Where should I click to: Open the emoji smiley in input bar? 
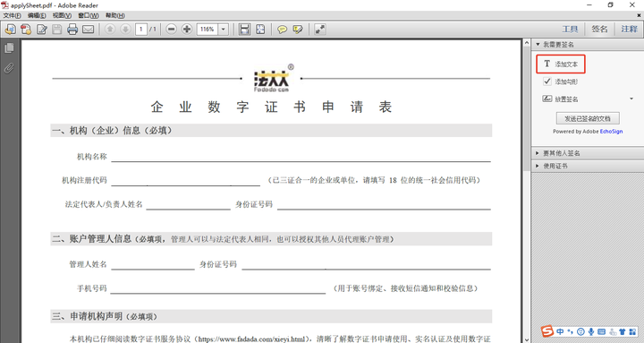pyautogui.click(x=580, y=331)
